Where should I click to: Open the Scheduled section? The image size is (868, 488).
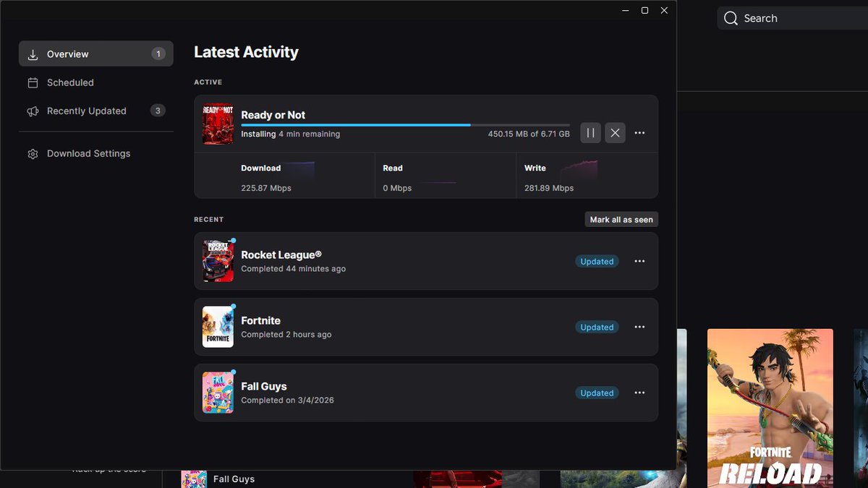pos(96,82)
